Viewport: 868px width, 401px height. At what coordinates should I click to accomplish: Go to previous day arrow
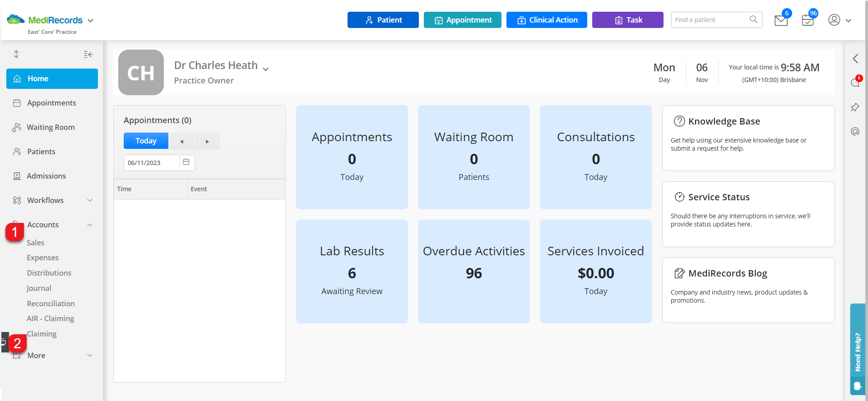coord(181,141)
